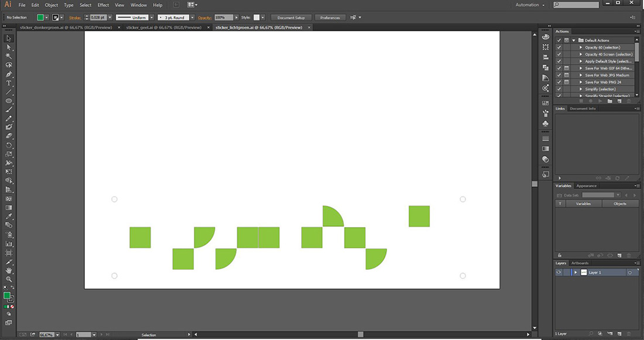
Task: Choose the Rotate tool
Action: point(9,145)
